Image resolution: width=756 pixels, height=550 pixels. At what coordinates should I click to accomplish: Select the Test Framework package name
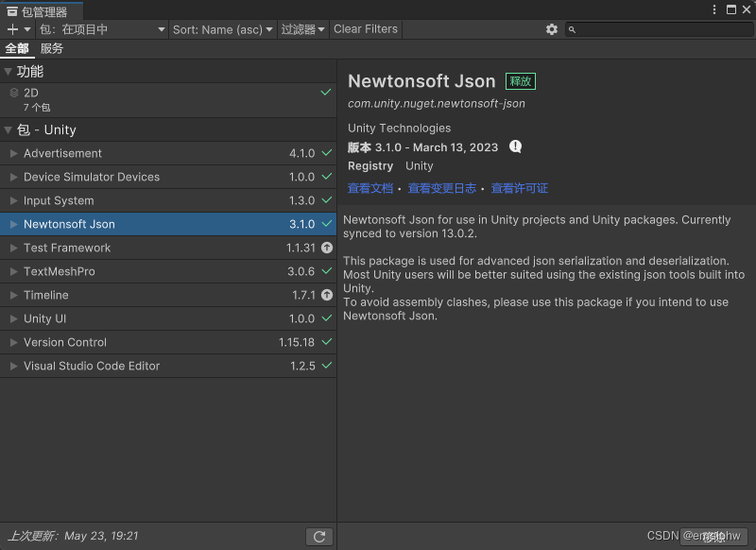(67, 248)
